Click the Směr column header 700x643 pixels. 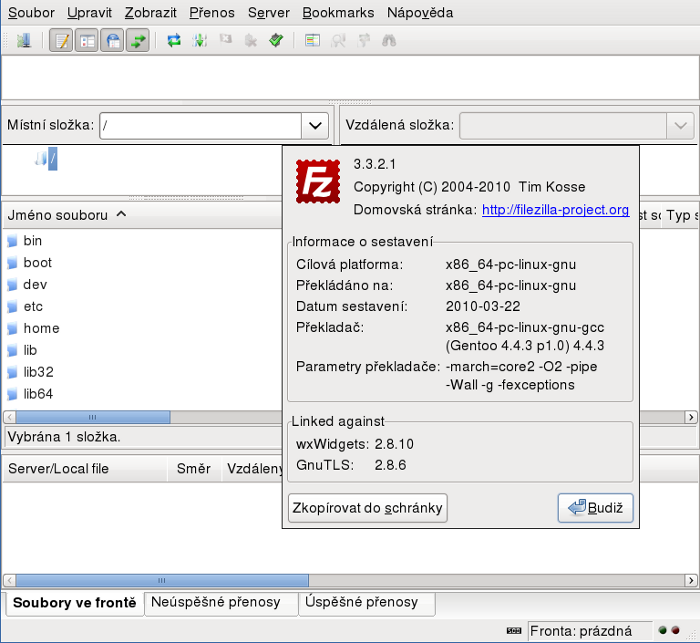pyautogui.click(x=194, y=469)
